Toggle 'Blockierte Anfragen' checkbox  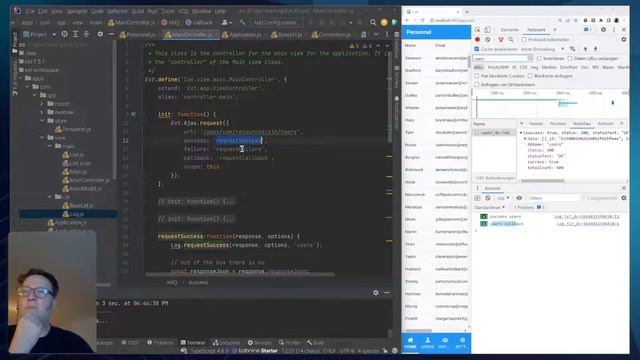tap(530, 76)
